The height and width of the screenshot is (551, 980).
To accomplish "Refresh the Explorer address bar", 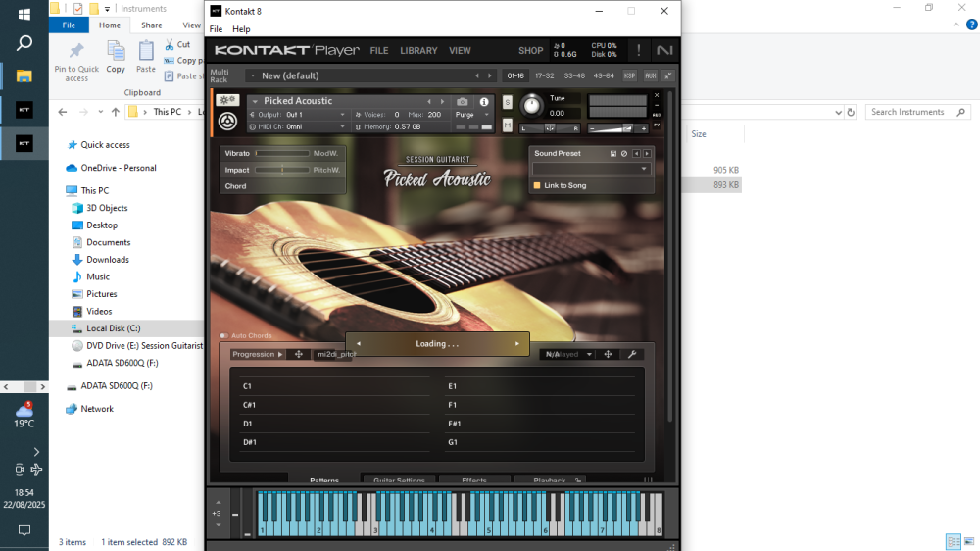I will (x=851, y=112).
